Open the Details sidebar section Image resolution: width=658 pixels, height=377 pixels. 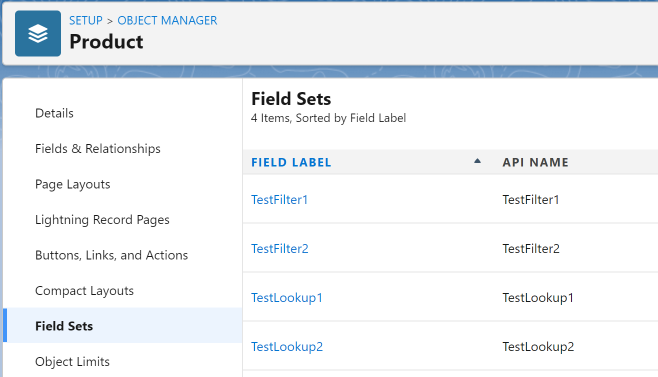(x=54, y=113)
